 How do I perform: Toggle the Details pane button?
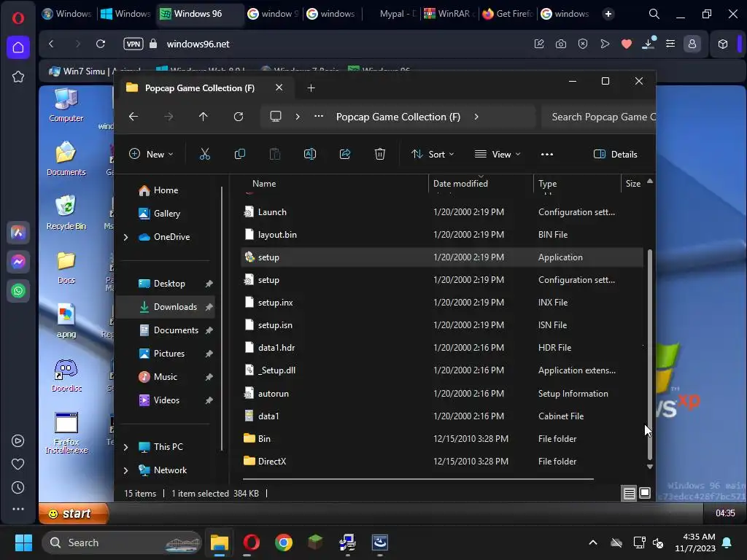pyautogui.click(x=615, y=155)
